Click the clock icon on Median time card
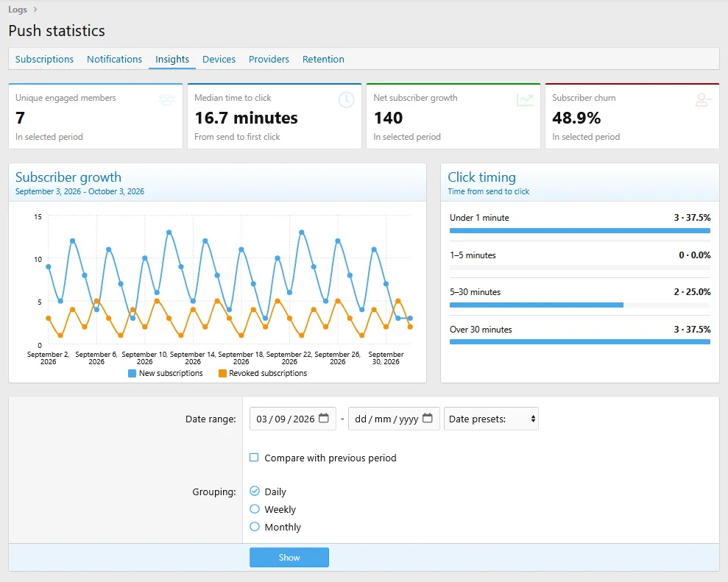This screenshot has height=582, width=728. 347,100
